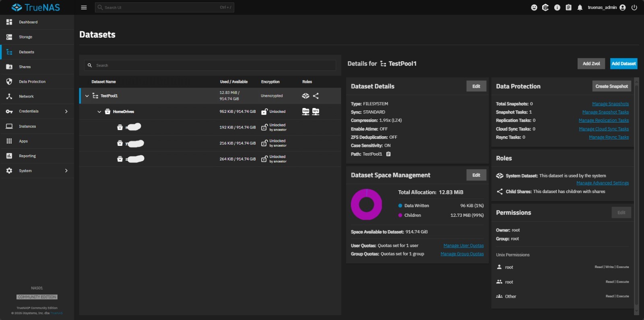Focus the top Search UI field

pos(165,7)
